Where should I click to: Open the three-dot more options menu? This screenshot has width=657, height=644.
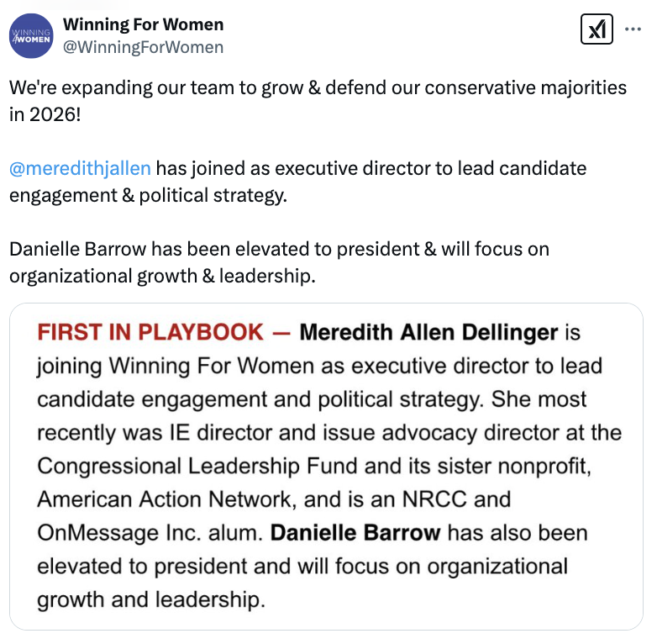pos(633,29)
